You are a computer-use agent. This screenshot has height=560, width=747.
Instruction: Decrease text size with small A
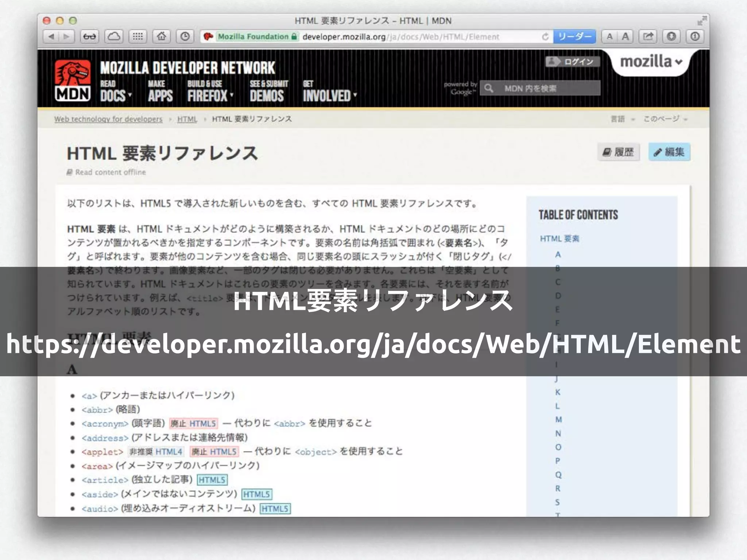[x=609, y=36]
